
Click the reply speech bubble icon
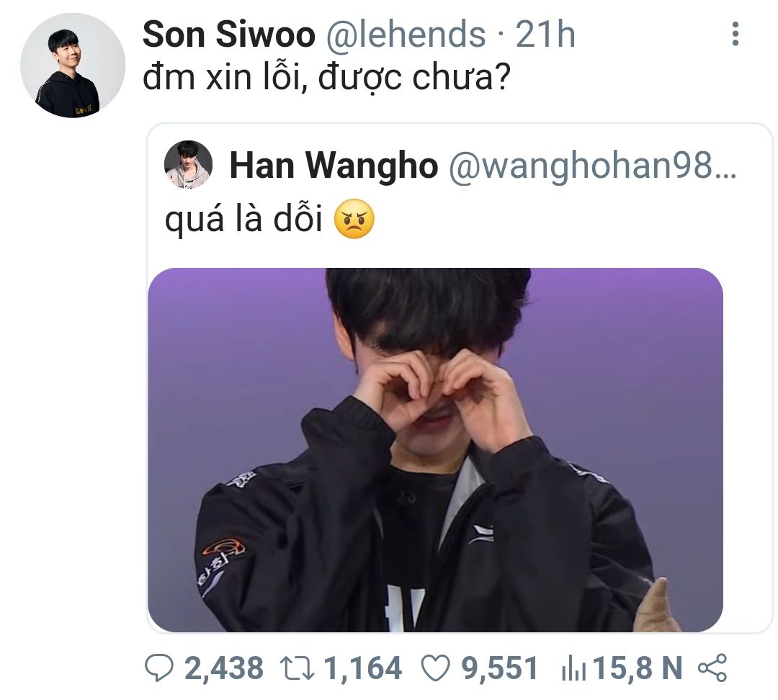(x=158, y=668)
